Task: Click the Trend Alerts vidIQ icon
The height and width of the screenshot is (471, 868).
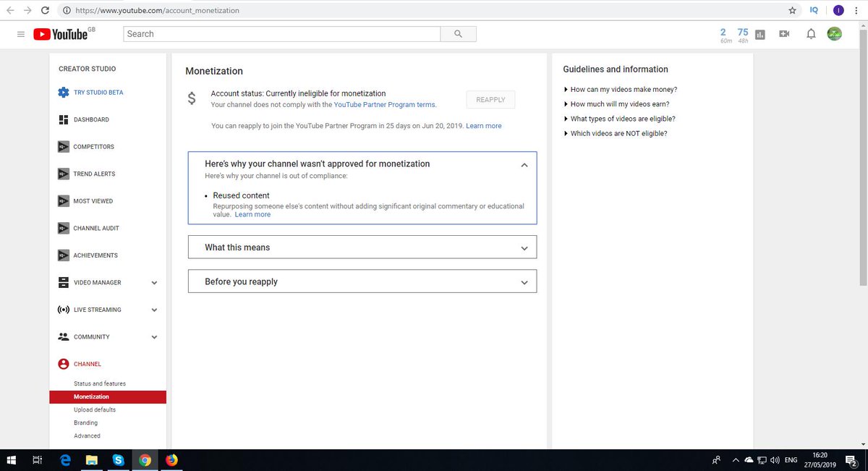Action: click(64, 174)
